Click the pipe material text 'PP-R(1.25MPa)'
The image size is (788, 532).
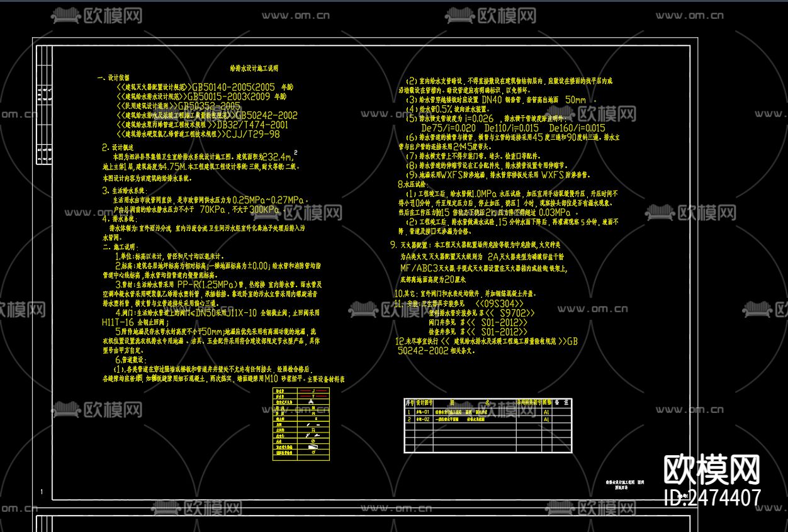click(x=209, y=284)
